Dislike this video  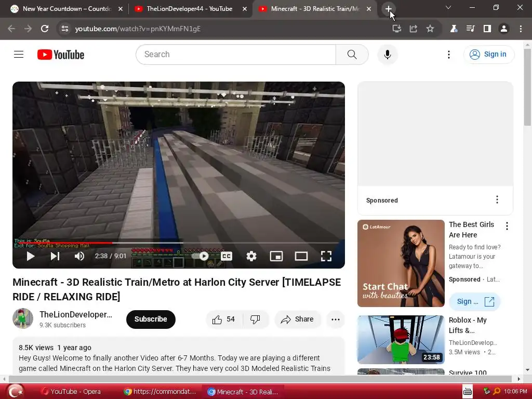click(256, 320)
